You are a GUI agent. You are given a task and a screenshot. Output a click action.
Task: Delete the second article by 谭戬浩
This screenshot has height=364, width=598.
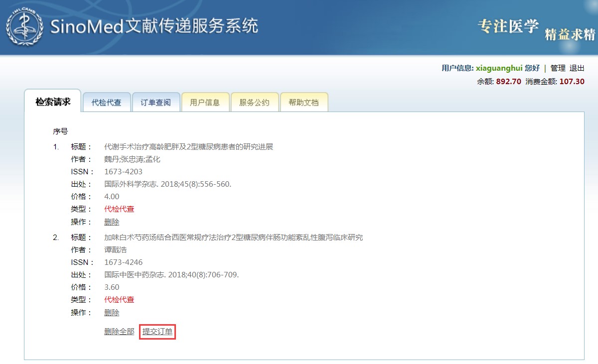(x=112, y=313)
